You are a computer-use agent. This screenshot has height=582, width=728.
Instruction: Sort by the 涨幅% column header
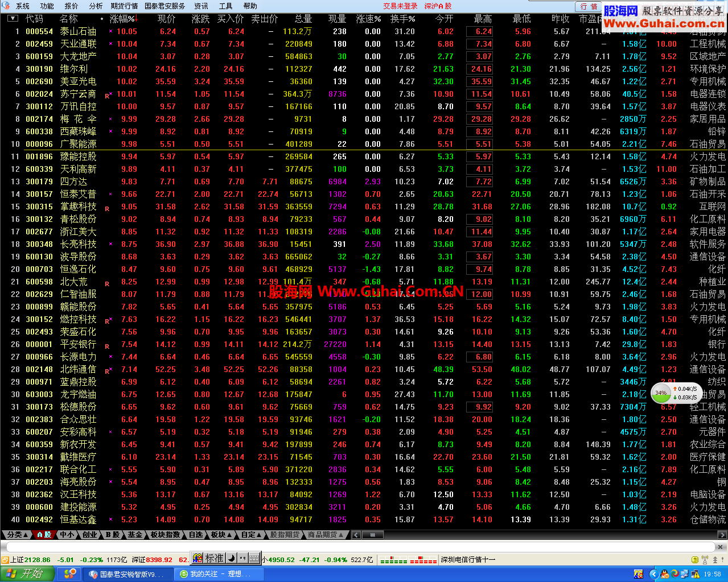point(124,19)
